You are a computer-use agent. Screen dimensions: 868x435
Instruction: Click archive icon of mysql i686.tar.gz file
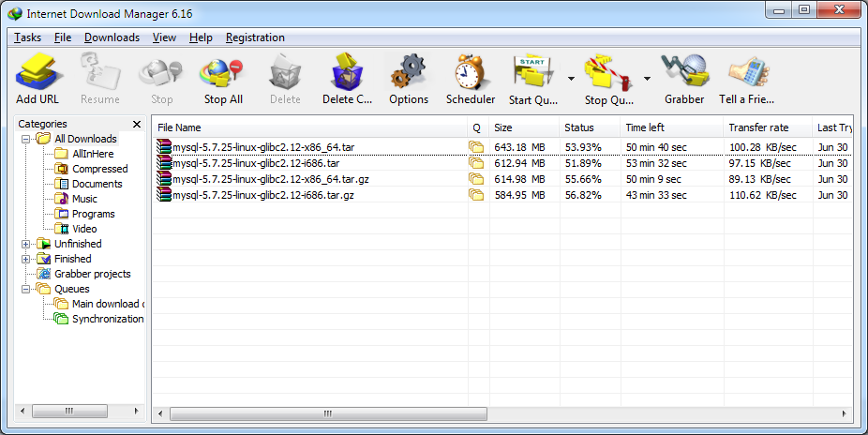[x=164, y=195]
